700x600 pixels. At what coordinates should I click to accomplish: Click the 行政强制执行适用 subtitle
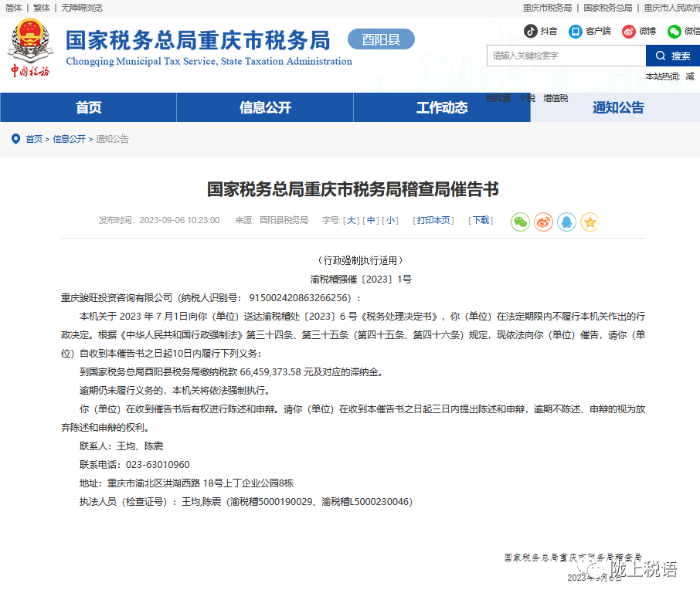(x=361, y=260)
